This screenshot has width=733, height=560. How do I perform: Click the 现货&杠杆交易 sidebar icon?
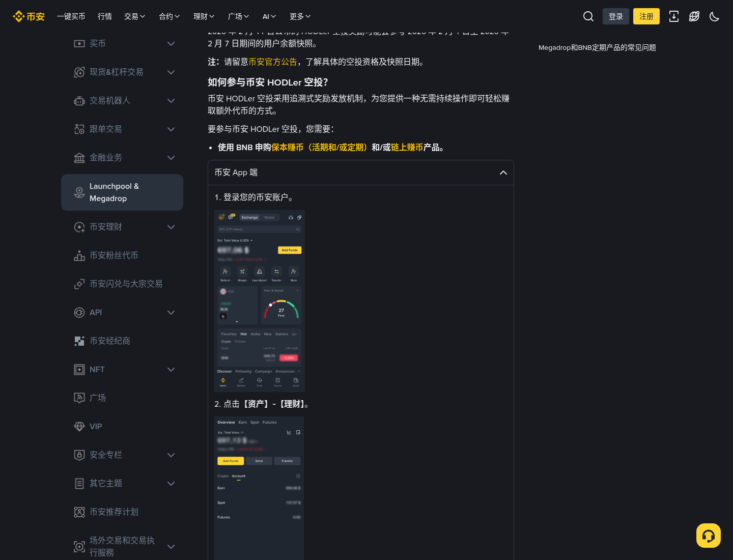(x=79, y=72)
